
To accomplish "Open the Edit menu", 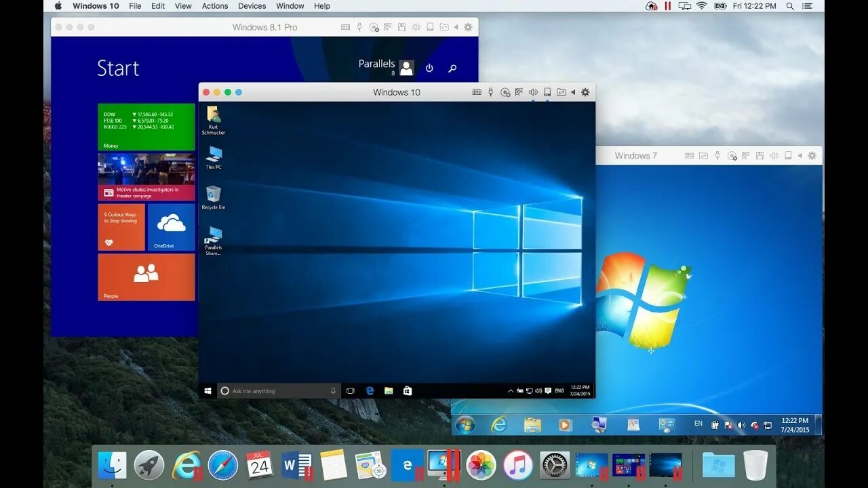I will 158,6.
